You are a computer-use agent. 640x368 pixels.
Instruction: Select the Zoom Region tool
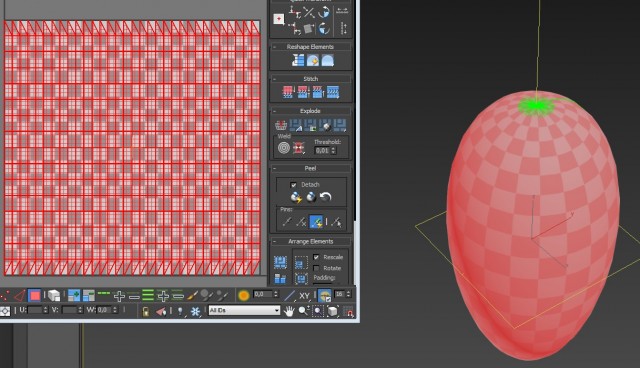(318, 311)
